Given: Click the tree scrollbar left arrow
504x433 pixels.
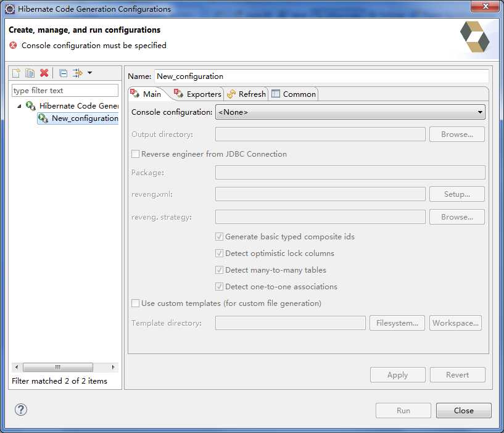Looking at the screenshot, I should 17,367.
